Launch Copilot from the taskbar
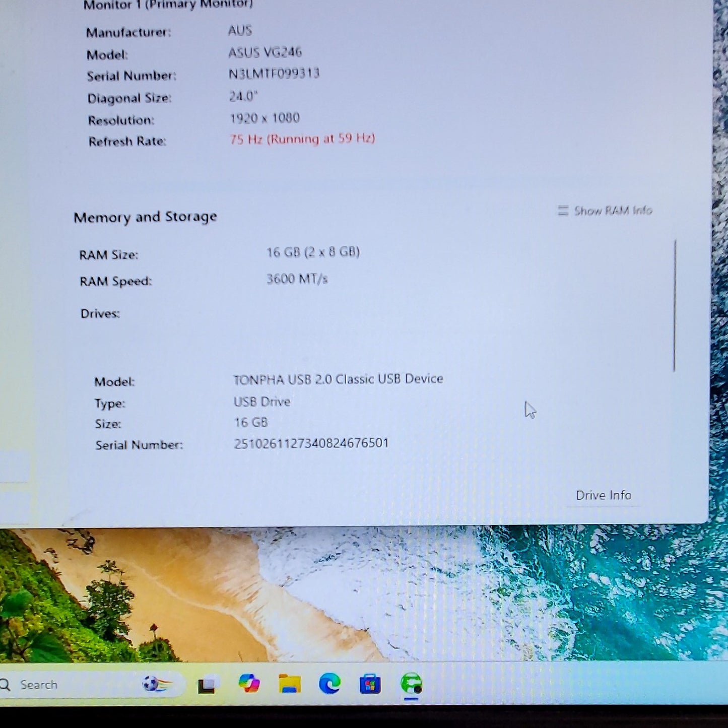The image size is (728, 728). tap(249, 684)
